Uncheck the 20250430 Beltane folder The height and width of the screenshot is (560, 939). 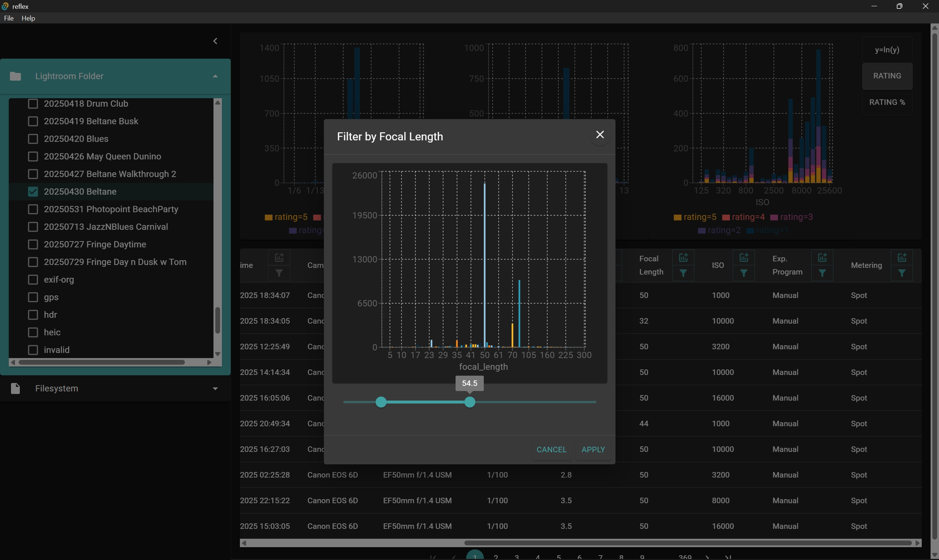33,192
